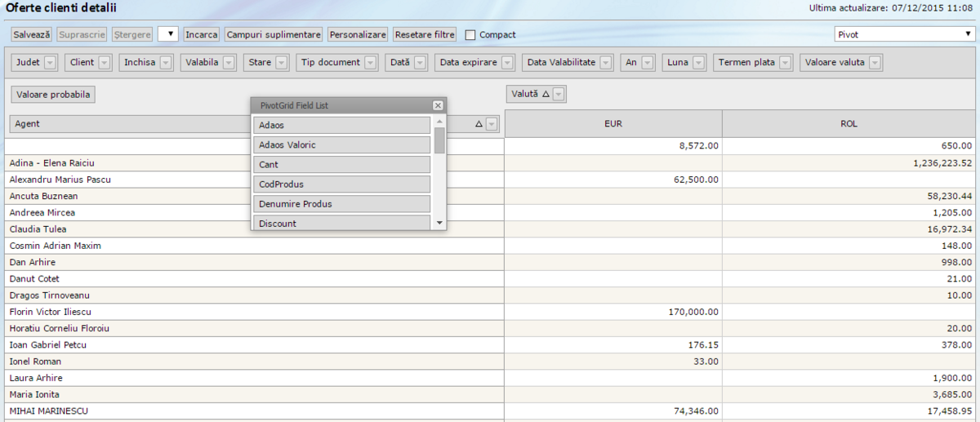Open the Pivot view dropdown

click(903, 34)
